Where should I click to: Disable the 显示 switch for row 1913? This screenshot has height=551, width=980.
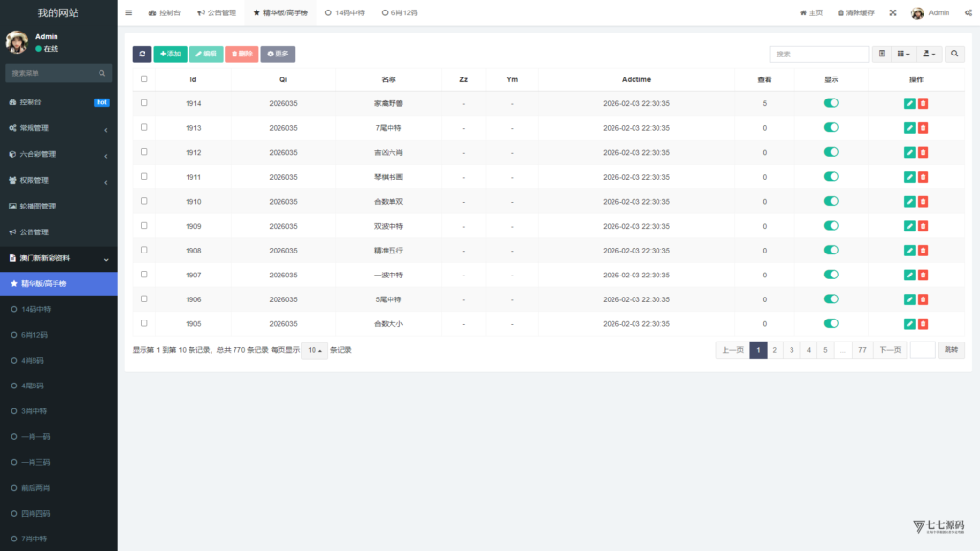point(831,127)
